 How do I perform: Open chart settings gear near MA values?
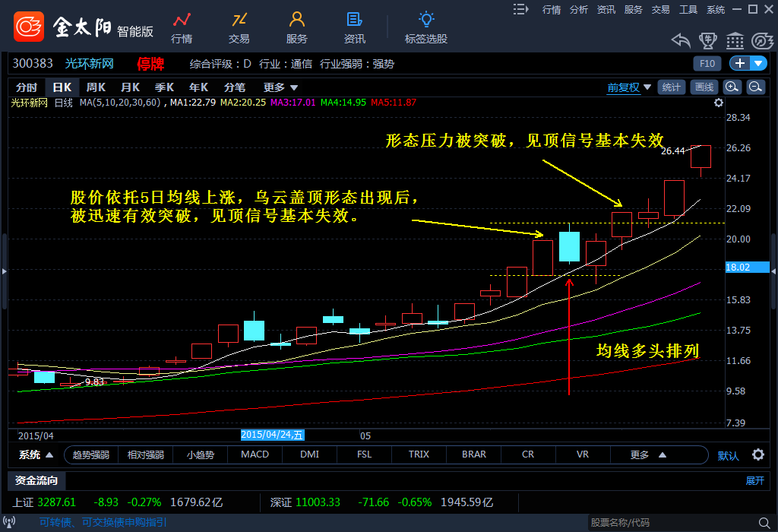point(719,103)
